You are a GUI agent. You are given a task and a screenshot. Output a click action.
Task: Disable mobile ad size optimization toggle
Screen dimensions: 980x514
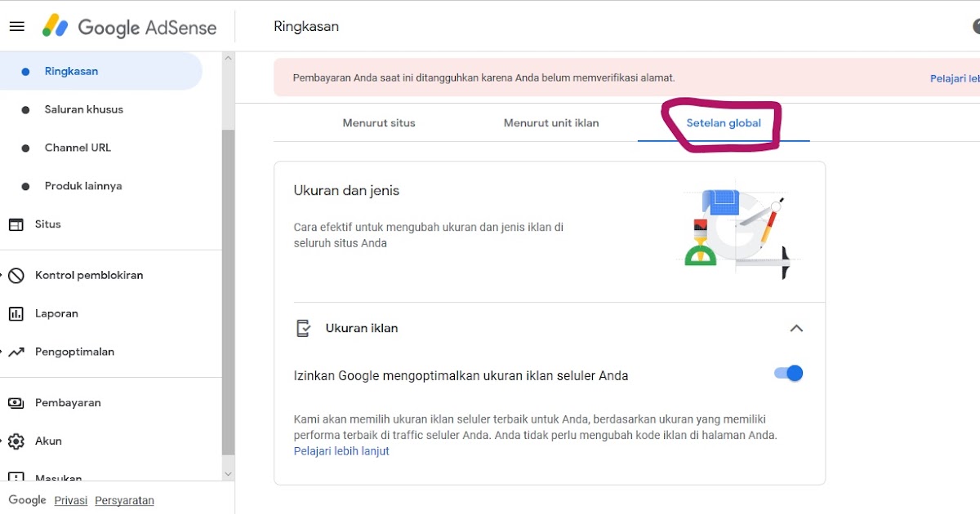[x=788, y=373]
